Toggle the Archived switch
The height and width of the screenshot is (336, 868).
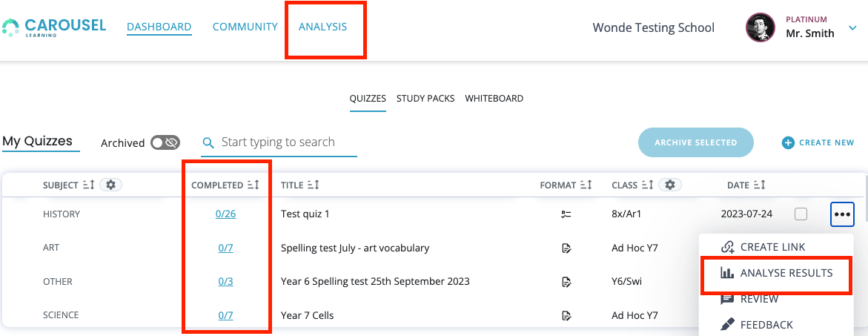(165, 143)
